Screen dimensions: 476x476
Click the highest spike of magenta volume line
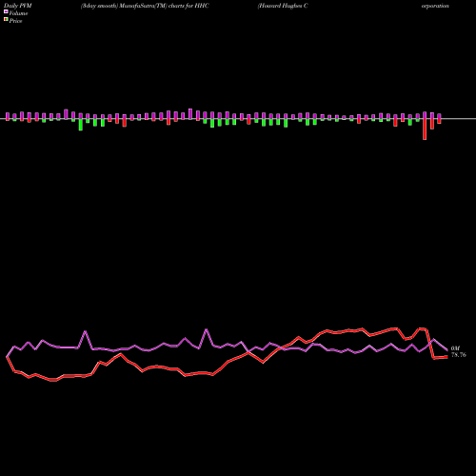[207, 329]
